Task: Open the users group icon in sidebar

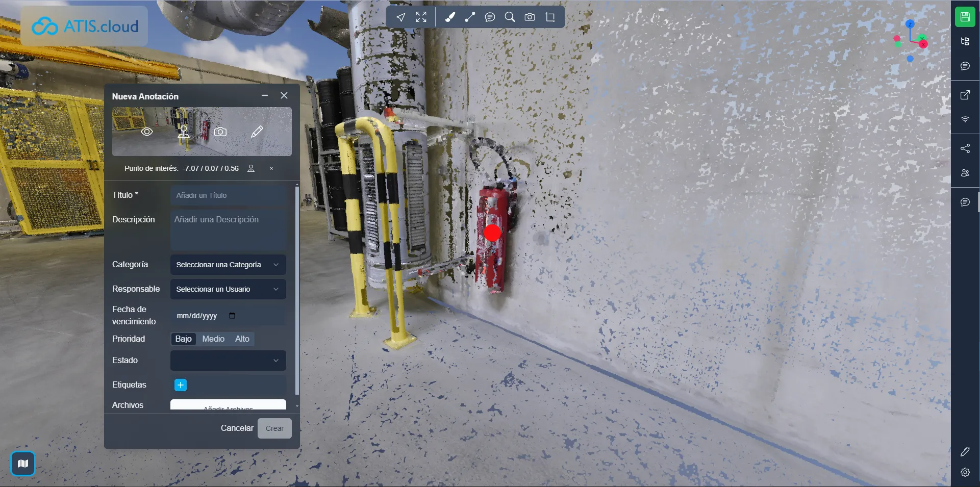Action: (965, 173)
